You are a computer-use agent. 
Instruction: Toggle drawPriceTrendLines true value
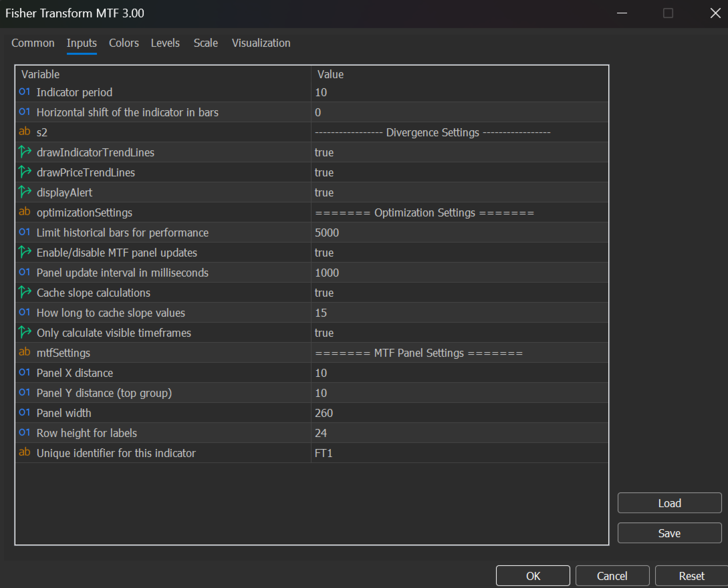tap(459, 172)
